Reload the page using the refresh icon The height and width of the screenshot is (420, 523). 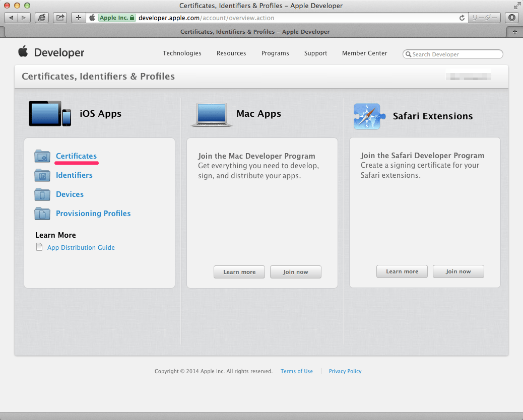click(x=462, y=17)
